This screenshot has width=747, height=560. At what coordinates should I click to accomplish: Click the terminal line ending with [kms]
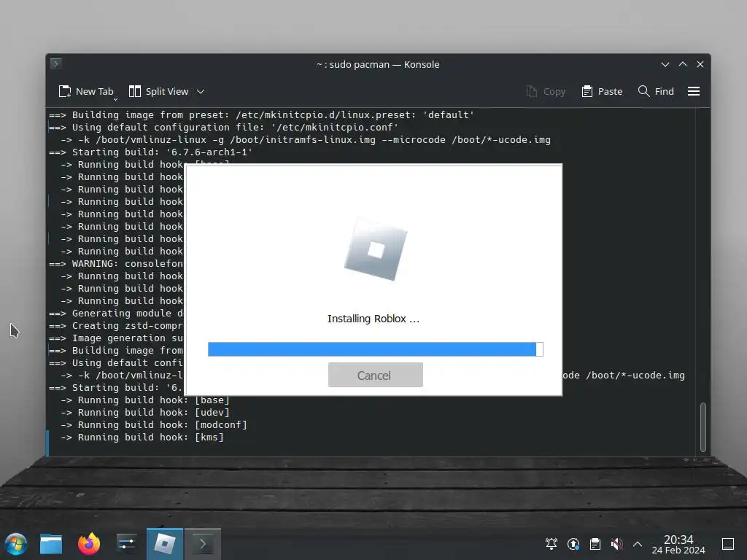[142, 437]
